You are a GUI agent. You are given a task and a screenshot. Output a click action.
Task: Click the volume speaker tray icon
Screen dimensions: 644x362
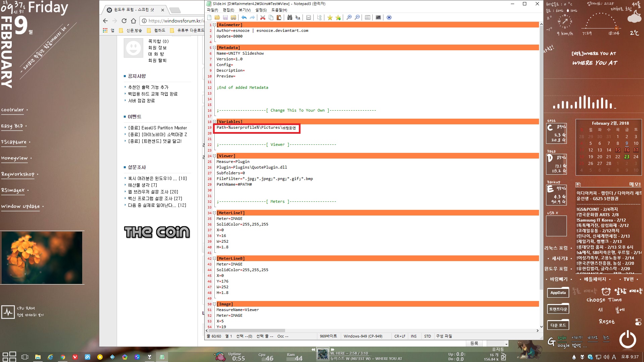click(606, 357)
